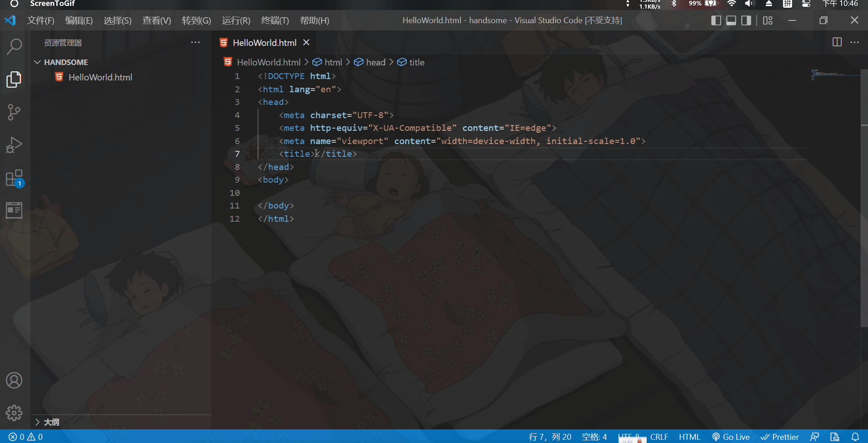Toggle the secondary side bar visibility
The height and width of the screenshot is (443, 868).
click(x=746, y=20)
